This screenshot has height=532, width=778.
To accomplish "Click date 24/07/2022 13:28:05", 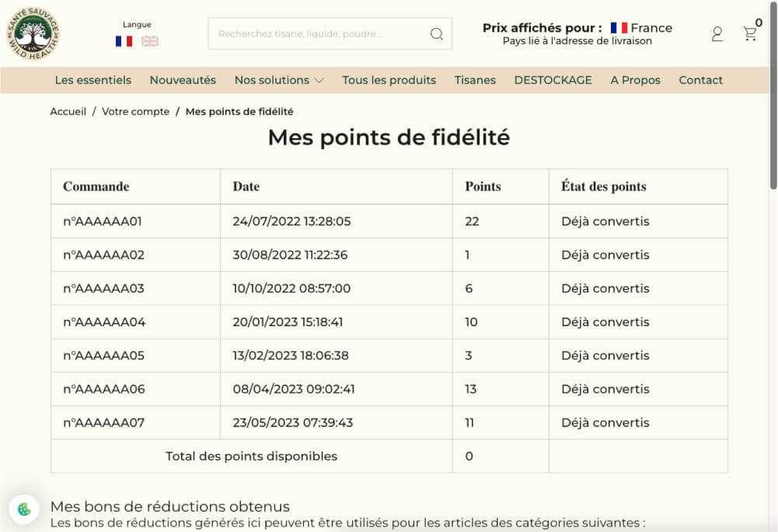I will click(291, 221).
